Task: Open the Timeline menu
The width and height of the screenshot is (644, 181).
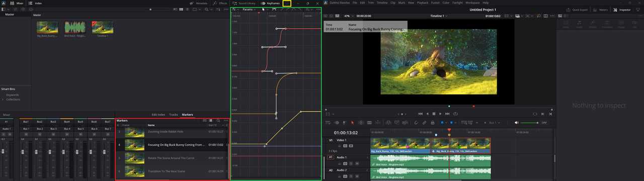Action: pos(382,3)
